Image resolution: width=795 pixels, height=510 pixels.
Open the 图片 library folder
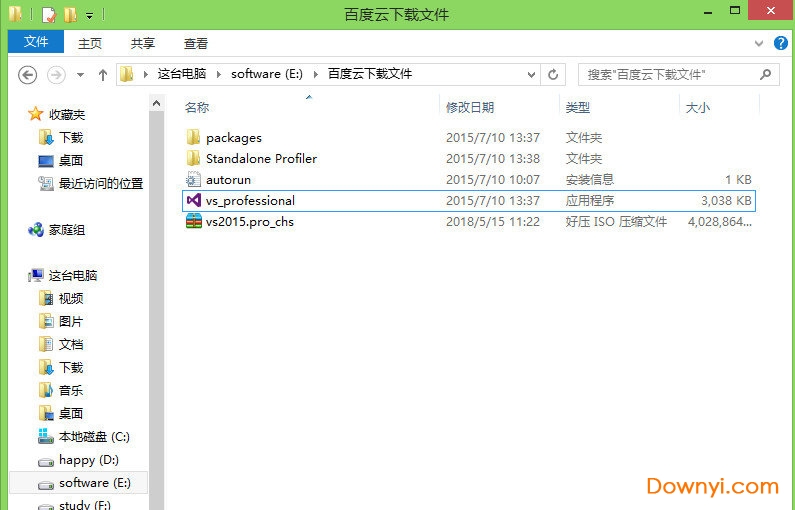pyautogui.click(x=70, y=321)
